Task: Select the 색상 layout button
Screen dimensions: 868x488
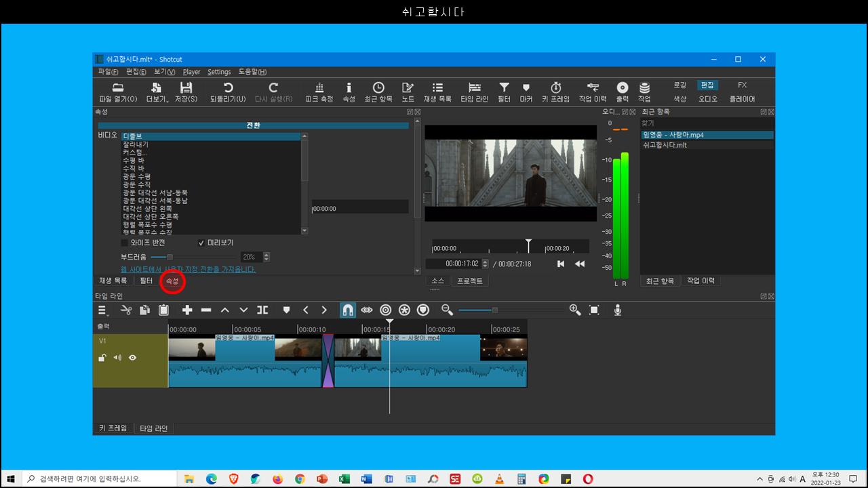Action: pyautogui.click(x=680, y=99)
